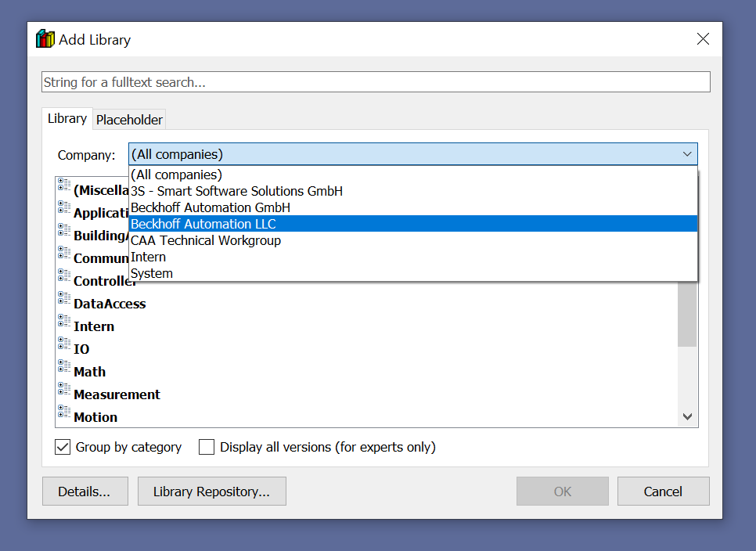Toggle the Group by category checkbox
This screenshot has width=756, height=551.
[63, 447]
